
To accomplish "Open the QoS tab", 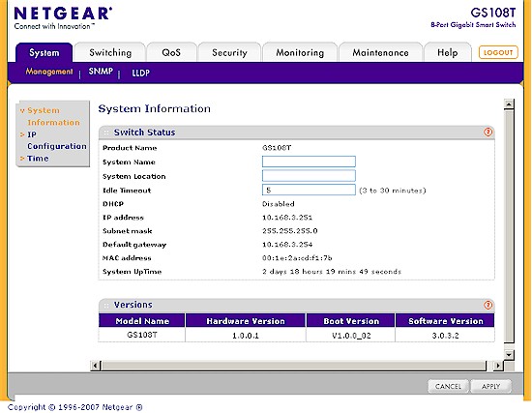I will [171, 52].
